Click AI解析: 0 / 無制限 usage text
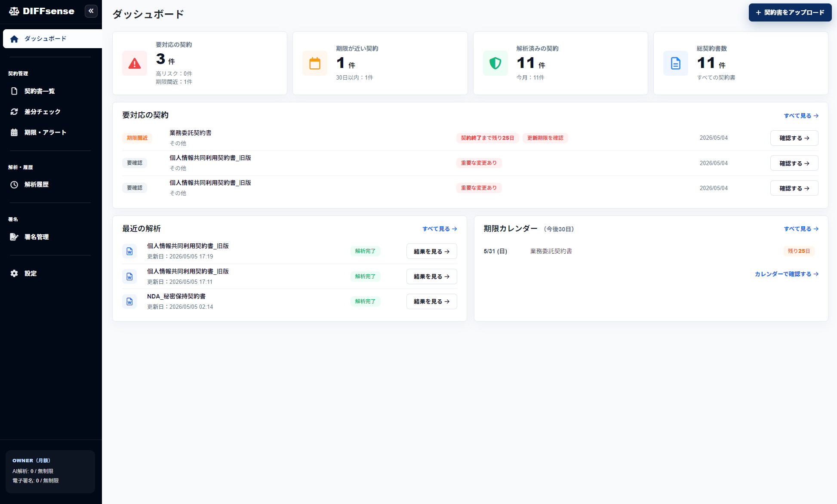Image resolution: width=837 pixels, height=504 pixels. (33, 471)
